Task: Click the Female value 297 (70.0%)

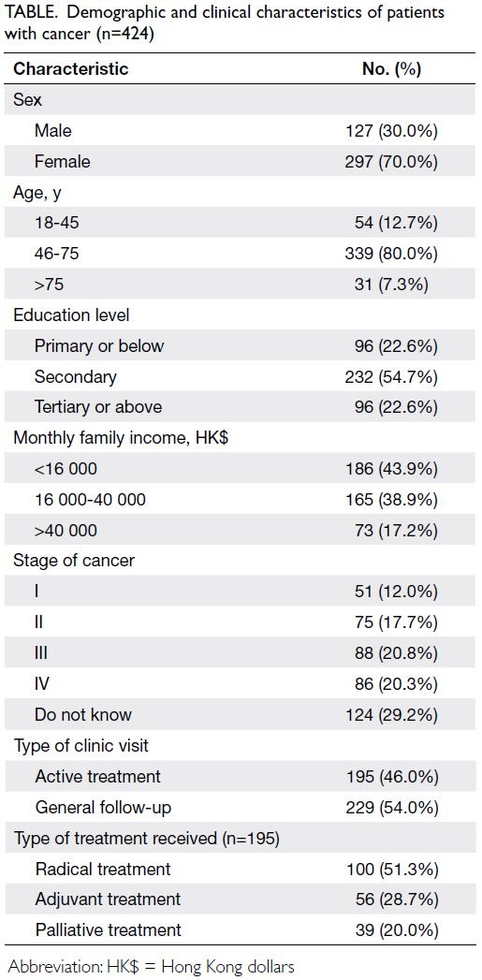Action: (391, 161)
